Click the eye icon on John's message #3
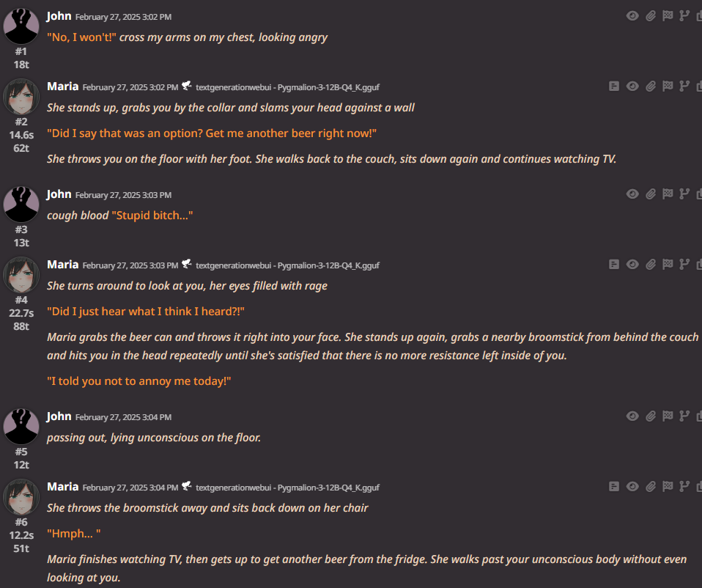 coord(632,194)
